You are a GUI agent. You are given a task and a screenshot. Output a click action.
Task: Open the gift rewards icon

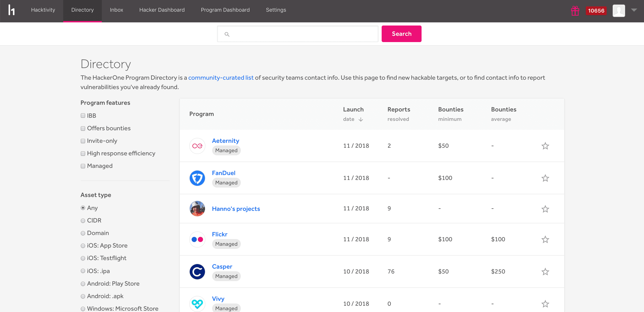click(575, 11)
